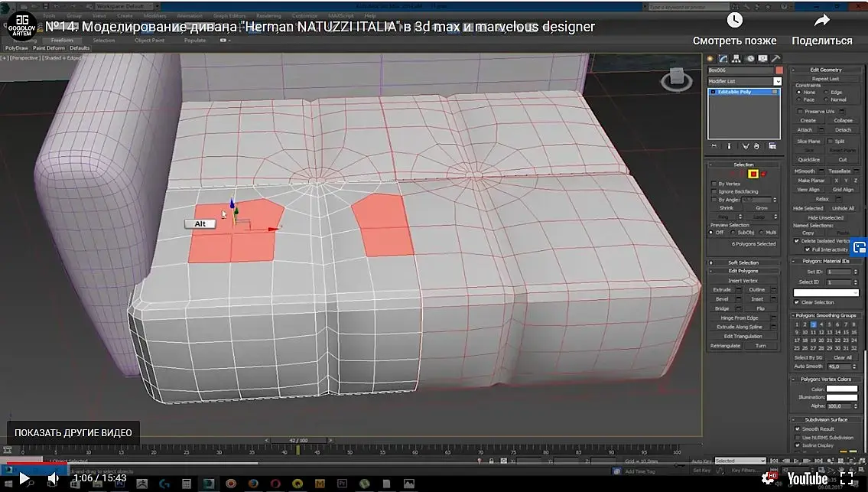868x492 pixels.
Task: Click the Extrude button
Action: tap(722, 290)
